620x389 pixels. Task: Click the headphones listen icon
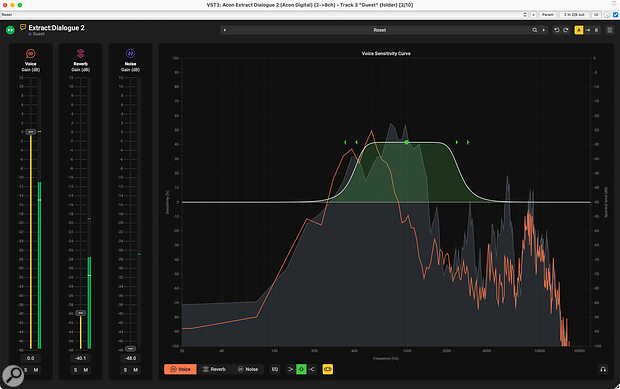(x=603, y=369)
